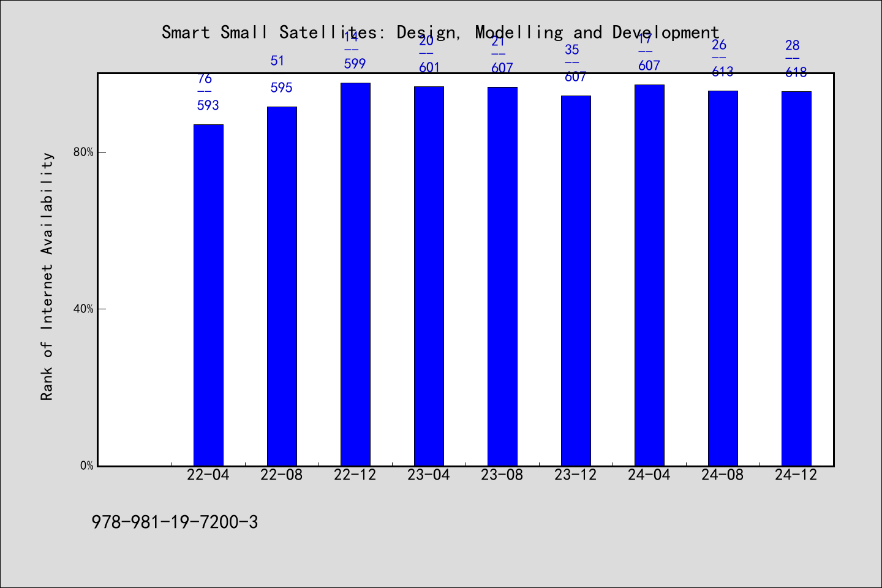The image size is (882, 588).
Task: Click the ISBN text 978-981-19-7200-3
Action: [175, 522]
